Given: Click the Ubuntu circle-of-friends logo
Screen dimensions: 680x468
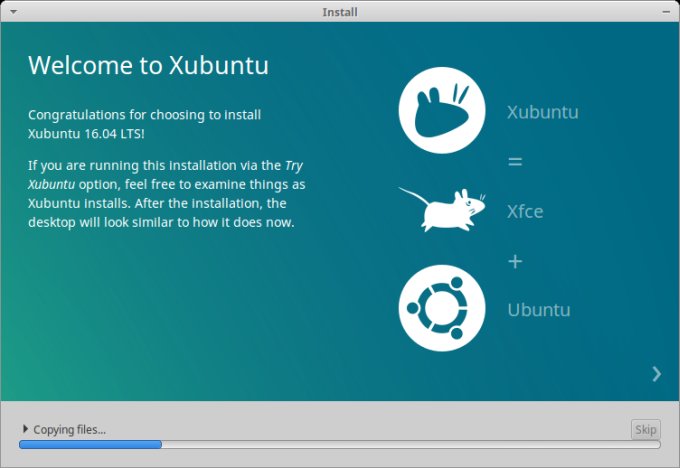Looking at the screenshot, I should pyautogui.click(x=442, y=308).
